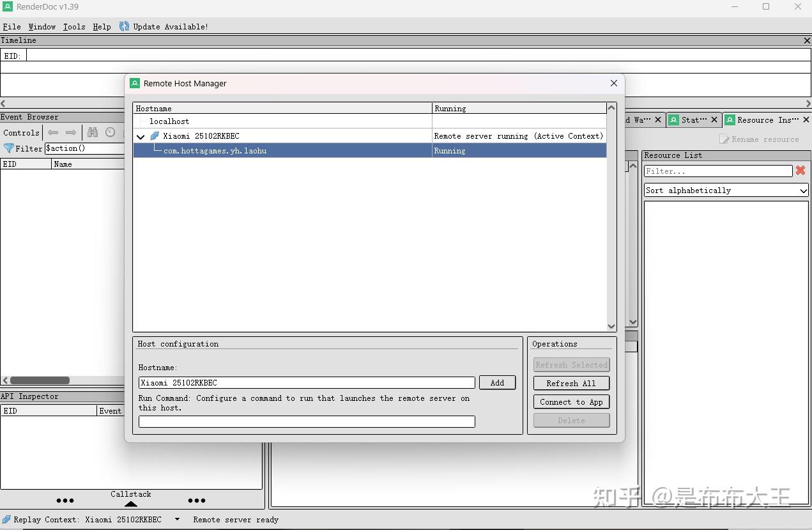Click the funnel filter icon in Event Browser
This screenshot has width=812, height=530.
pos(8,148)
